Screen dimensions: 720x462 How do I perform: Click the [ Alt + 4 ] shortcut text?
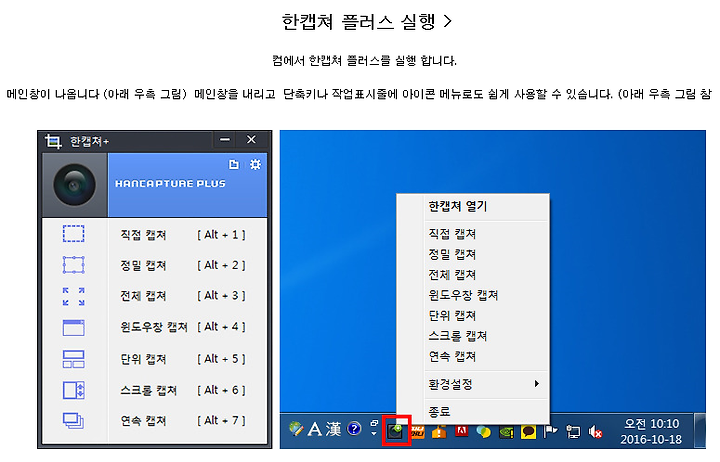tap(221, 327)
